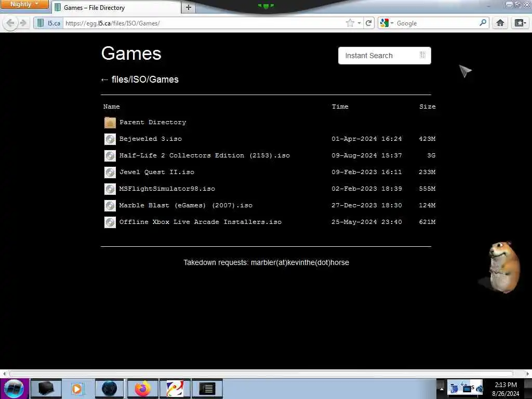The image size is (532, 399).
Task: Click the files/ISO/Games breadcrumb path
Action: [x=145, y=79]
